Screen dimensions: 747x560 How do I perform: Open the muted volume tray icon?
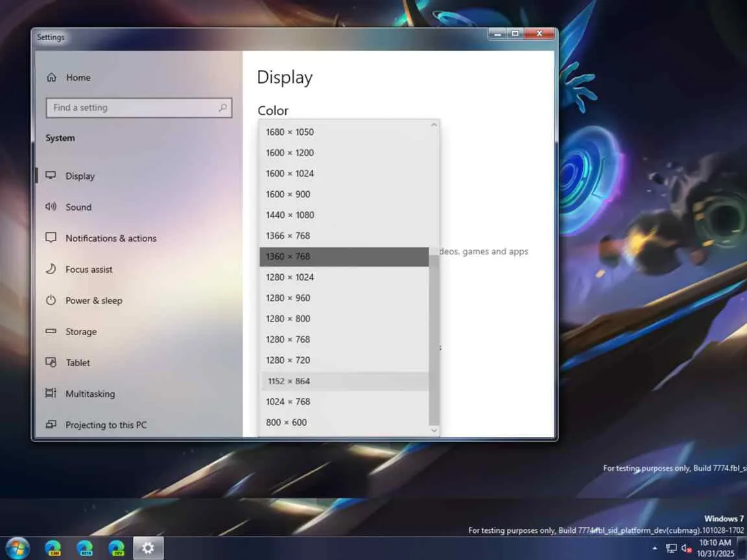click(686, 548)
